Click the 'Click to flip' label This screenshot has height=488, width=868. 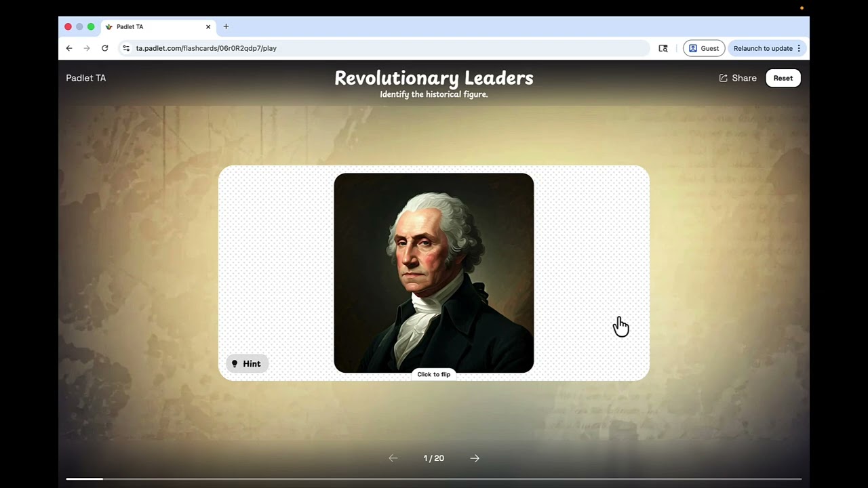(x=434, y=374)
